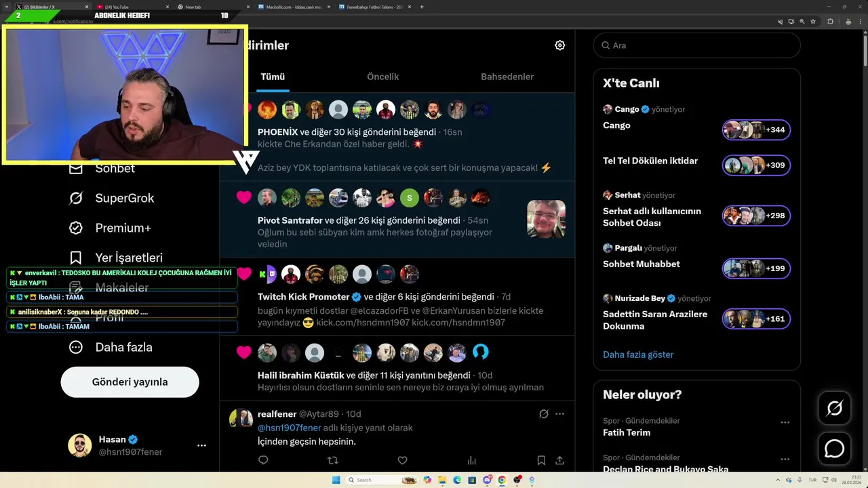Open Fatih Terim trending topic
The image size is (868, 488).
tap(626, 432)
